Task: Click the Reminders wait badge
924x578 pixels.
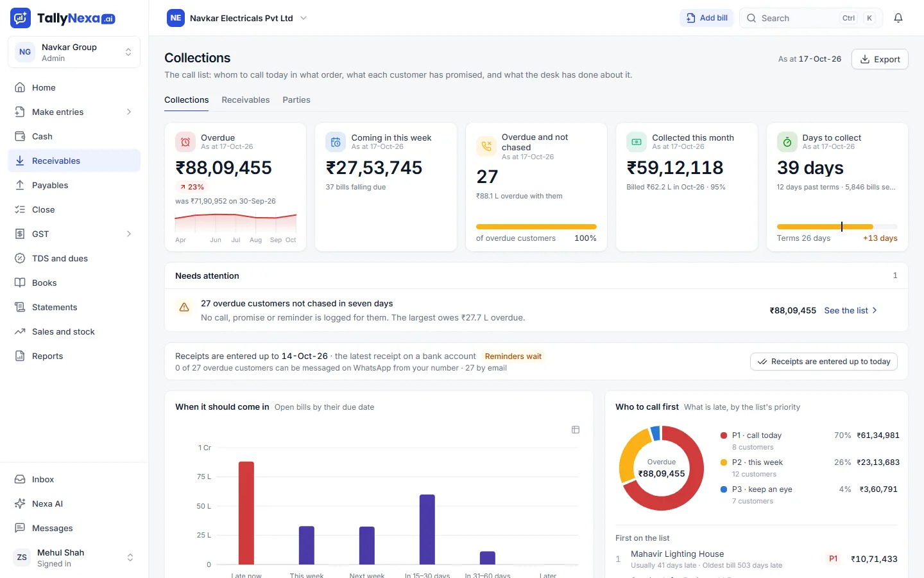Action: 513,356
